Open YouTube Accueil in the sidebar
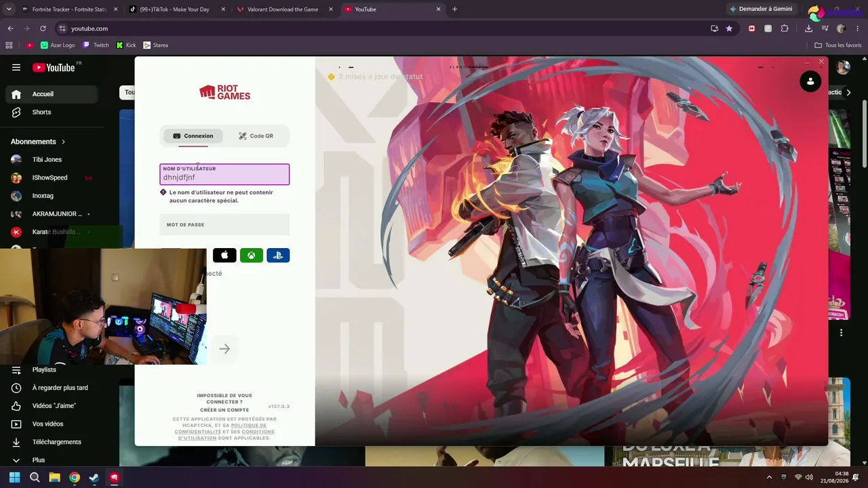The image size is (868, 488). [52, 94]
